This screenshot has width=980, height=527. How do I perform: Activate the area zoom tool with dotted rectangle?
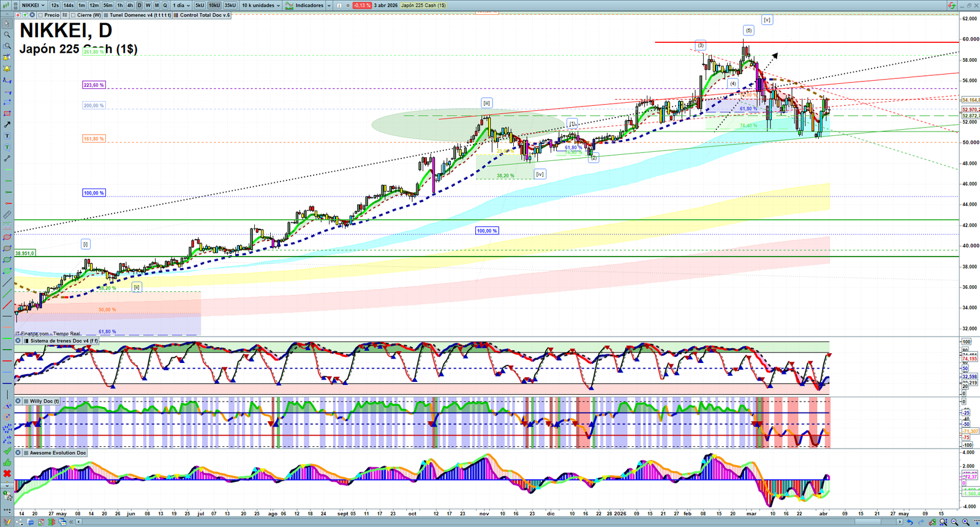coord(7,46)
